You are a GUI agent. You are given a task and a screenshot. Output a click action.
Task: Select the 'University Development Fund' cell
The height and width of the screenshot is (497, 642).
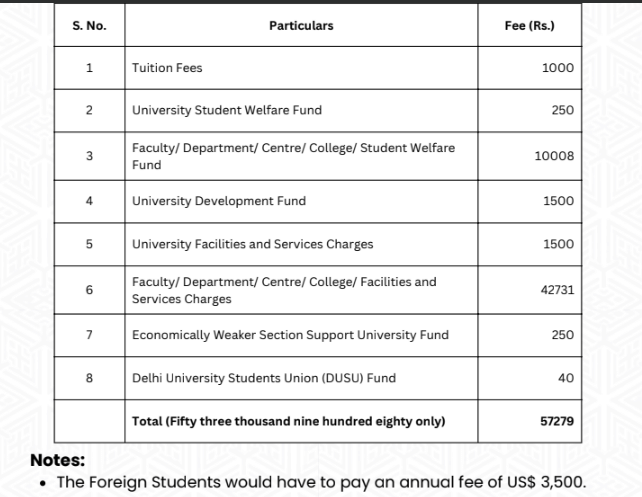(x=219, y=201)
